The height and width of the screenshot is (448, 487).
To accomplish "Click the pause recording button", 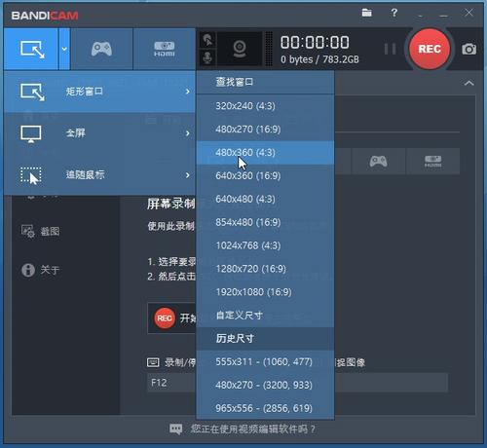I will 390,49.
